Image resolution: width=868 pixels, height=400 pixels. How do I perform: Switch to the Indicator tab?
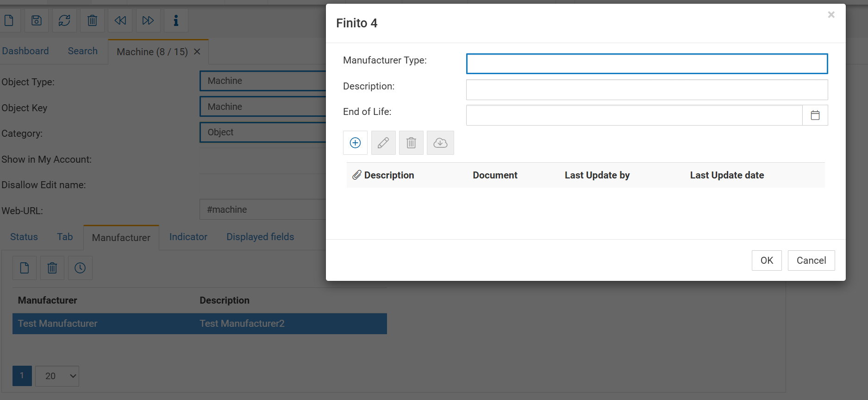[188, 237]
